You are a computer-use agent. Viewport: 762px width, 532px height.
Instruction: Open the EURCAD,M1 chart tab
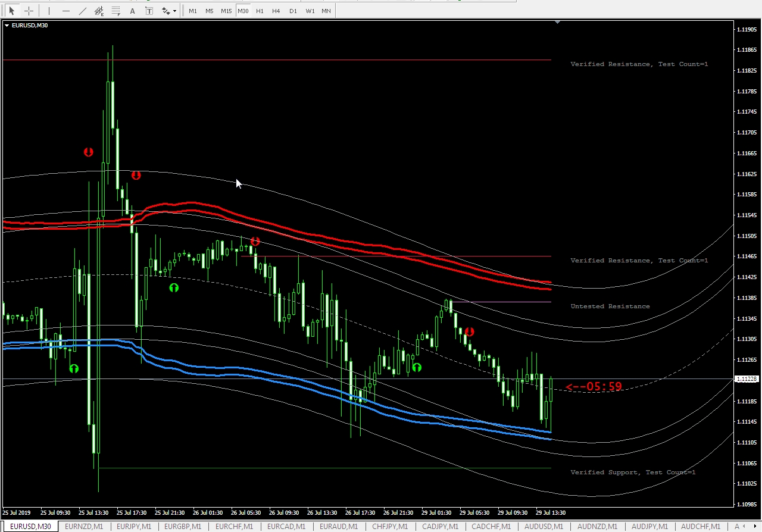286,527
